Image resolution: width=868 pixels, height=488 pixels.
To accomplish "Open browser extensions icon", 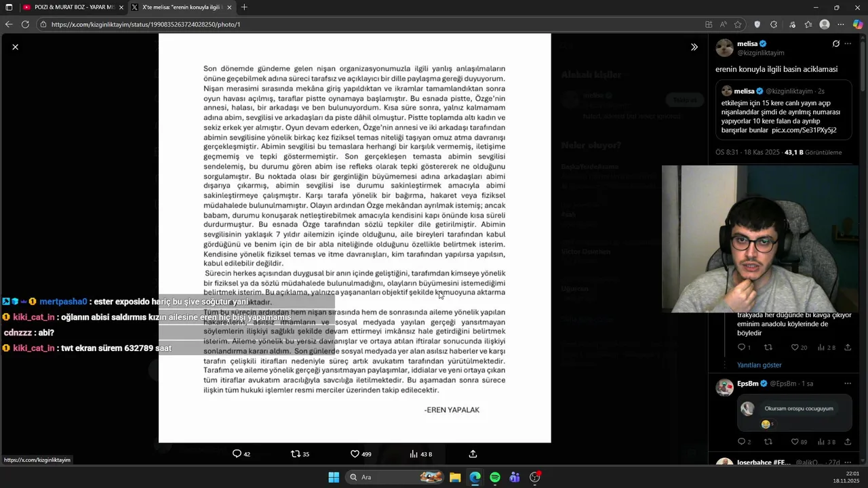I will 774,24.
